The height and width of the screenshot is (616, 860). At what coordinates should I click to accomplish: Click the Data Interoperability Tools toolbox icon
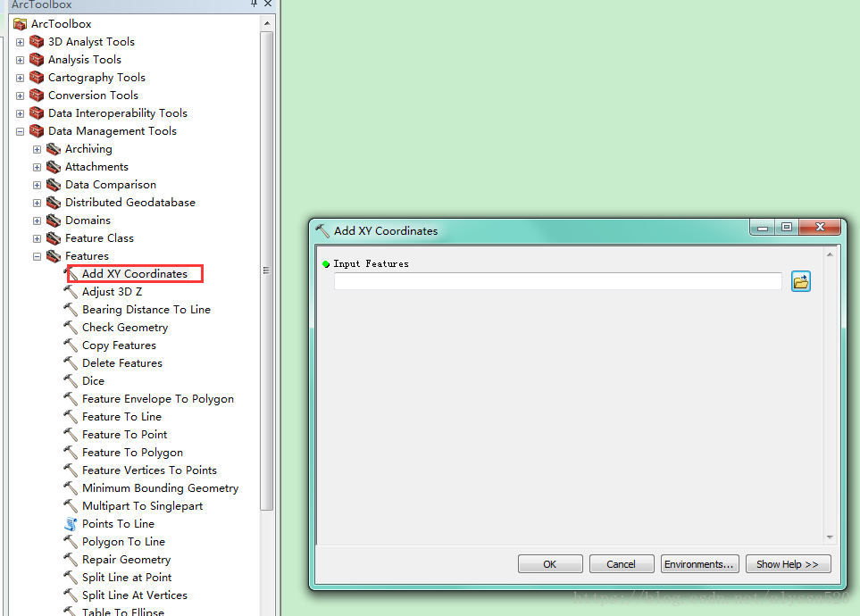point(37,113)
